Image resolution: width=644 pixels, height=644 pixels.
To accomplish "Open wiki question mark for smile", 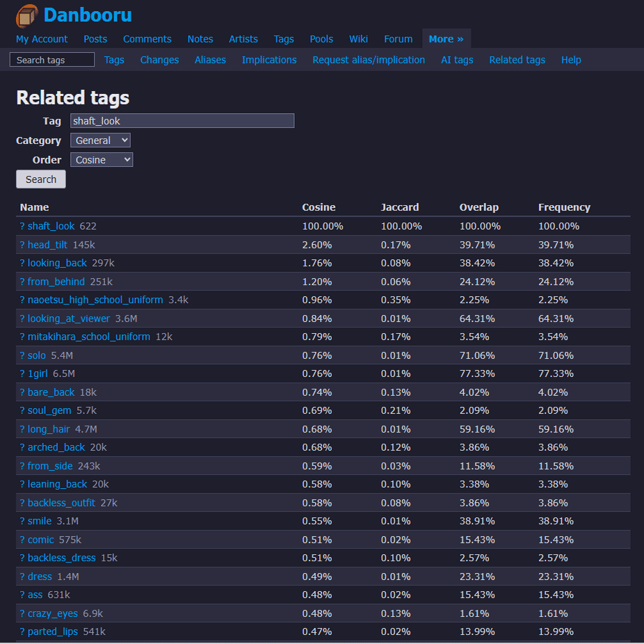I will click(22, 521).
